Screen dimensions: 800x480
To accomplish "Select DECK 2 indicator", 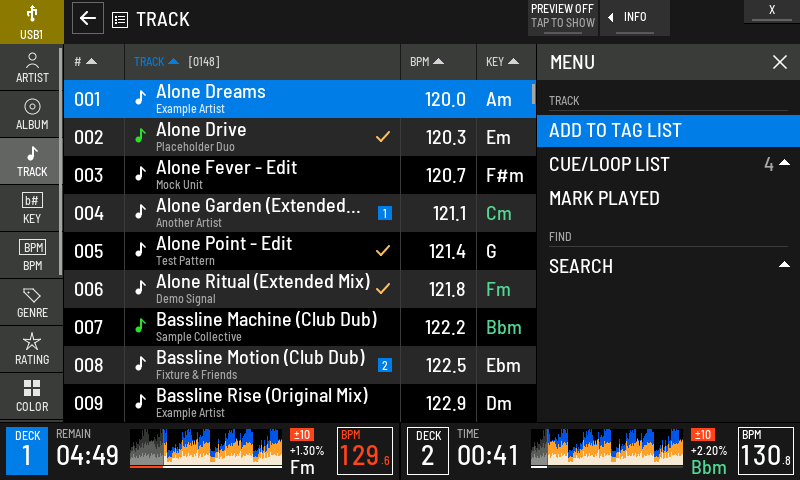I will 428,451.
